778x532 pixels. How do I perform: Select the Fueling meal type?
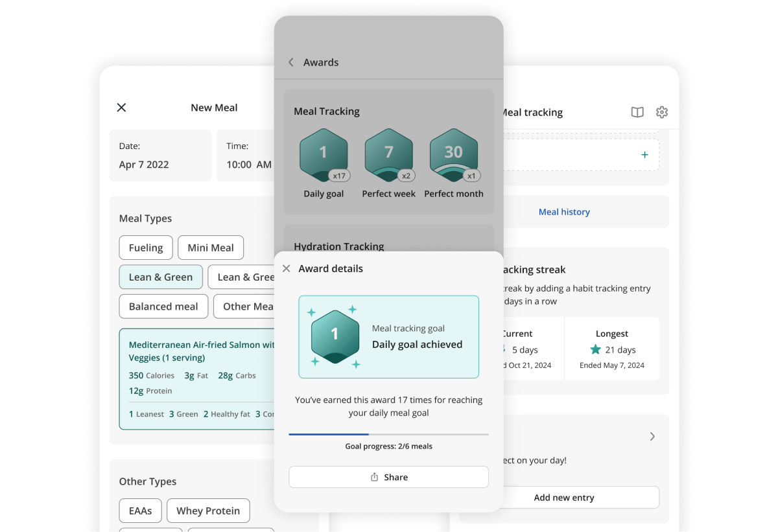click(x=146, y=248)
